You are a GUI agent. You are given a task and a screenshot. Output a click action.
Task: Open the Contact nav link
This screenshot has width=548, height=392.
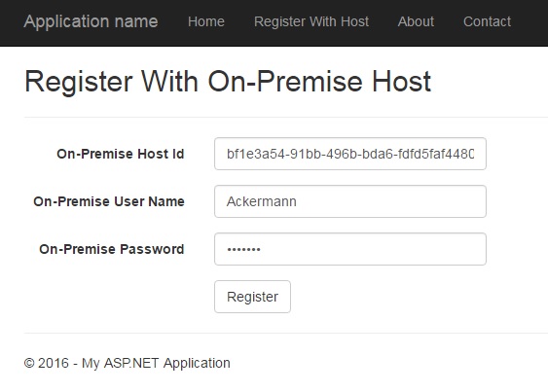coord(488,21)
